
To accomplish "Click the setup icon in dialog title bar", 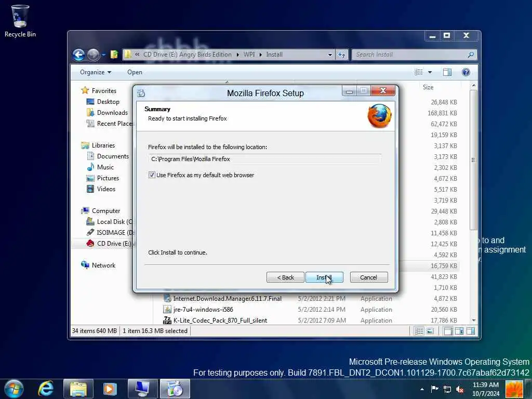I will pyautogui.click(x=141, y=93).
